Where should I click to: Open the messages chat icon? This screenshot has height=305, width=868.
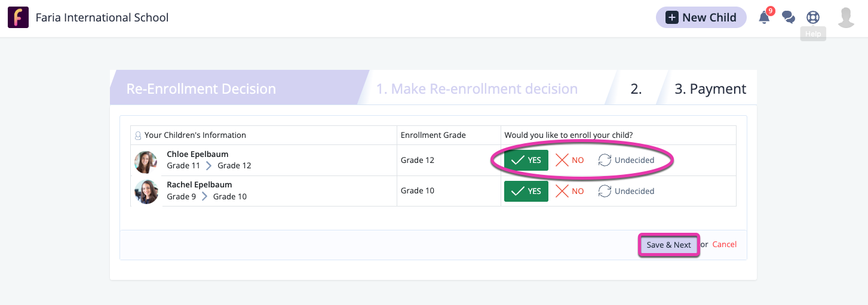click(x=789, y=17)
